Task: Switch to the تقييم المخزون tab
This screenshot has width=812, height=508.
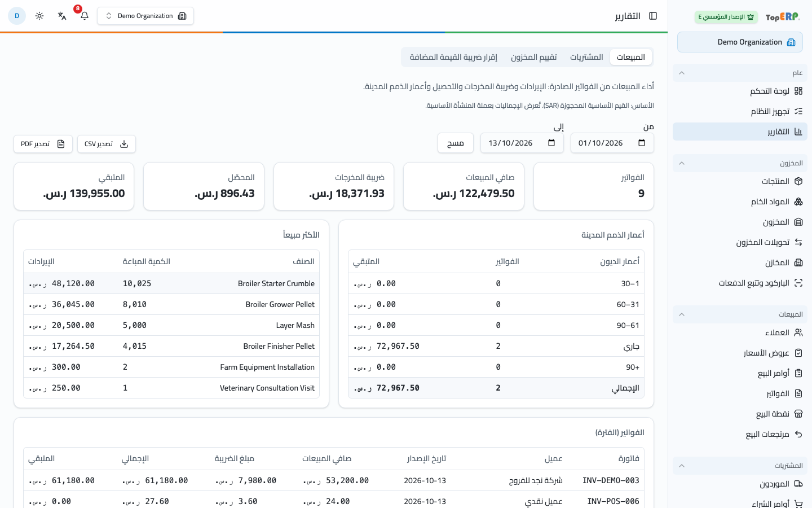Action: tap(534, 57)
